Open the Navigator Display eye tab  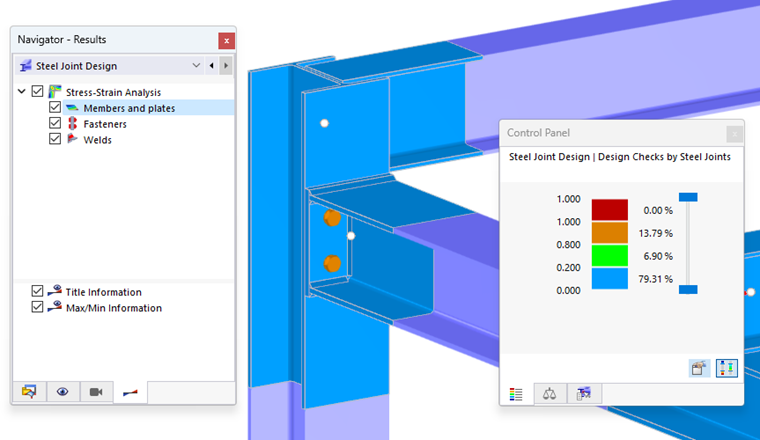click(x=63, y=392)
